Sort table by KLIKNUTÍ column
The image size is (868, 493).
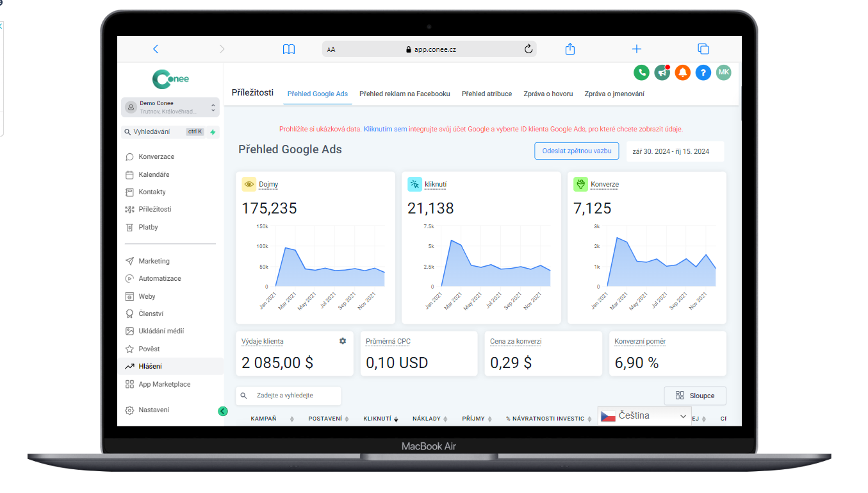(381, 419)
